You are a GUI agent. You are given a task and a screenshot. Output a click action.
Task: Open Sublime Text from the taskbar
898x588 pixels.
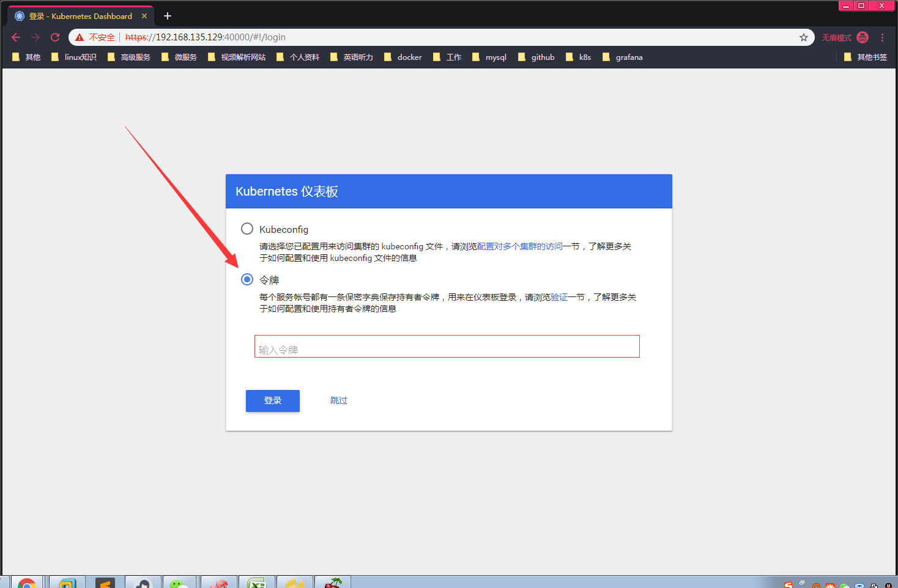point(105,582)
